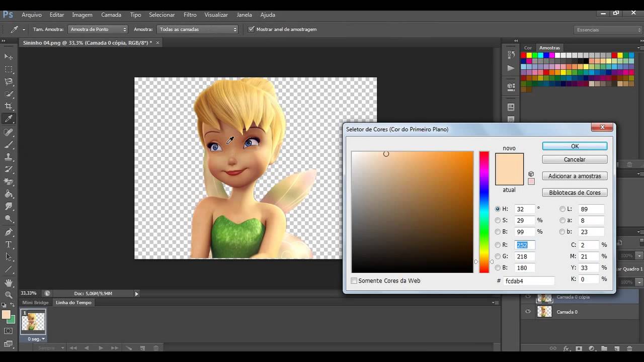The width and height of the screenshot is (644, 362).
Task: Click the green background color swatch
Action: click(x=12, y=321)
